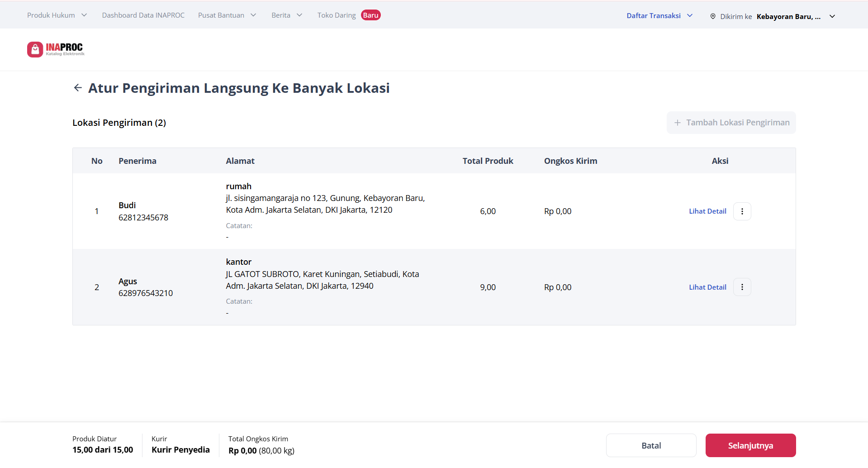This screenshot has height=468, width=868.
Task: Expand the Produk Hukum dropdown
Action: pos(57,15)
